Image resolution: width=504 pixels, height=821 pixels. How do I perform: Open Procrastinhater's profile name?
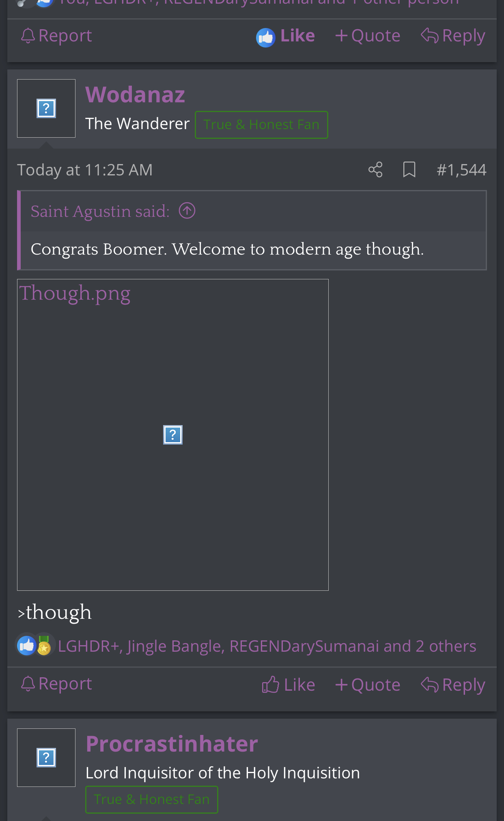click(x=172, y=744)
